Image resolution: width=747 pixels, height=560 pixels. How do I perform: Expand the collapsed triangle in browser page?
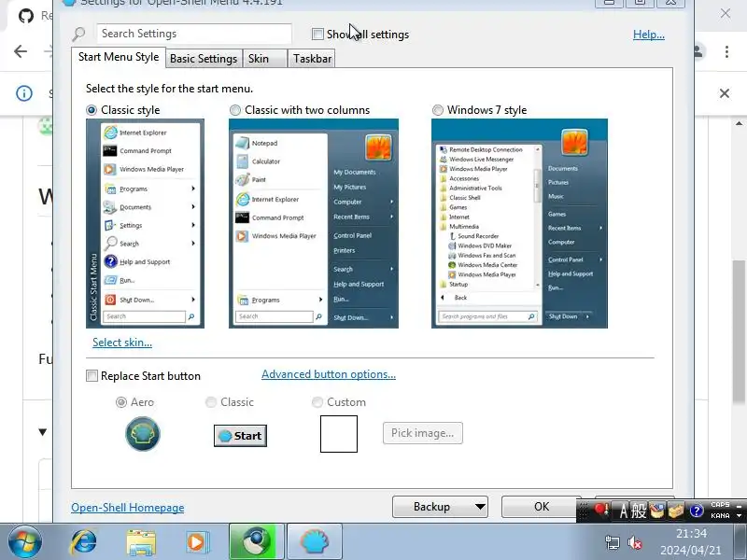click(x=42, y=432)
